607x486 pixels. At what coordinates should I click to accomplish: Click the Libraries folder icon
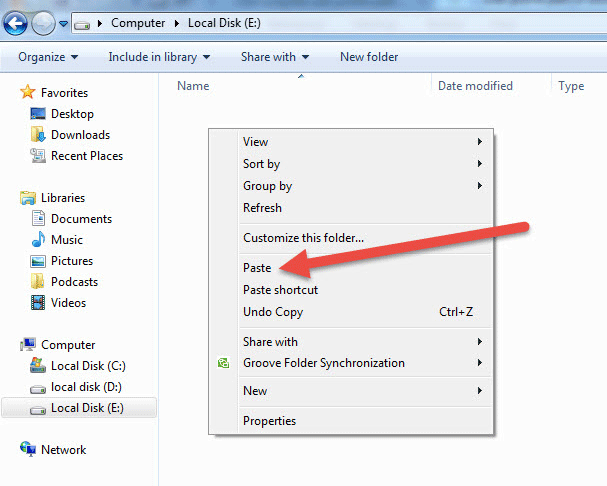click(28, 197)
